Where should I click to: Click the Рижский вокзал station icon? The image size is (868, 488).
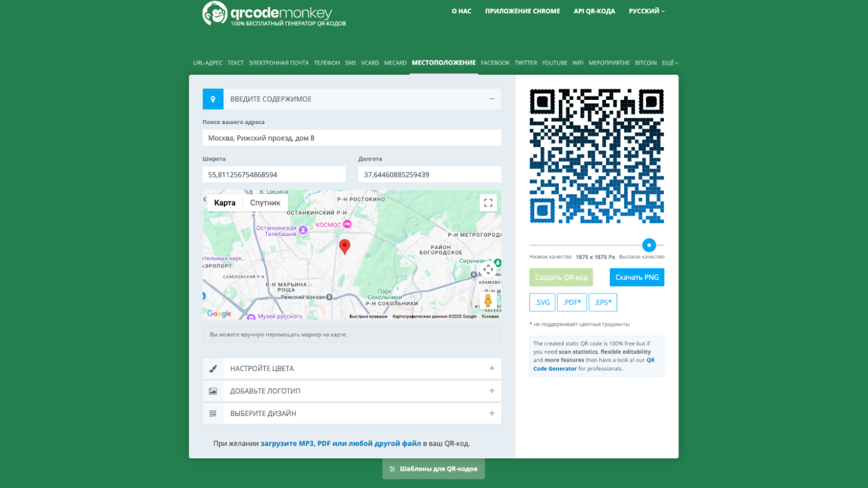click(329, 297)
